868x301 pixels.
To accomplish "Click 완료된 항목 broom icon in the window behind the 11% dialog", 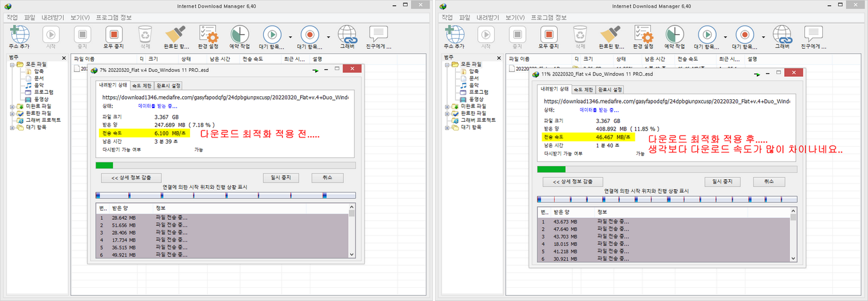I will [x=610, y=37].
